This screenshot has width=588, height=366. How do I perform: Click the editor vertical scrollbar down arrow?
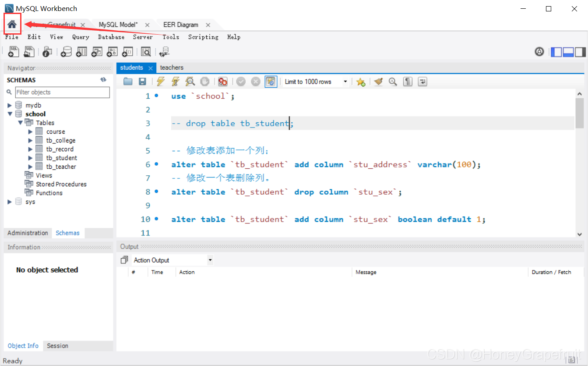point(580,234)
